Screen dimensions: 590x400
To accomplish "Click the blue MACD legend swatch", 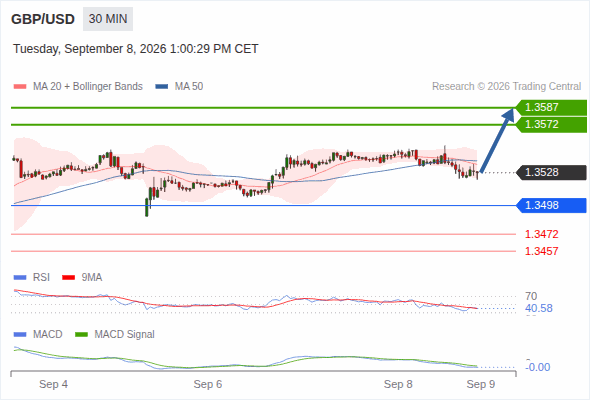I will 20,335.
